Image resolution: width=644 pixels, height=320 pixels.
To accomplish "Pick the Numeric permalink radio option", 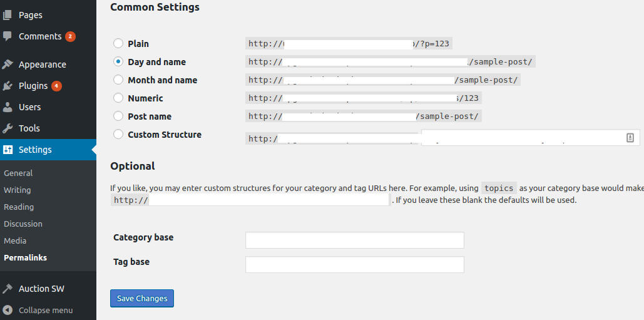I will click(118, 98).
